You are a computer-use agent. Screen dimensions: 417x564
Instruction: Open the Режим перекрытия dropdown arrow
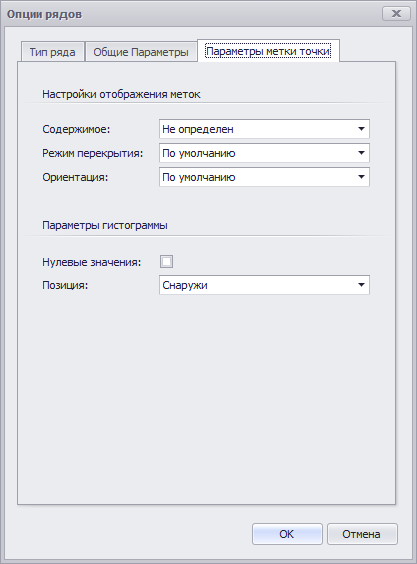tap(361, 153)
